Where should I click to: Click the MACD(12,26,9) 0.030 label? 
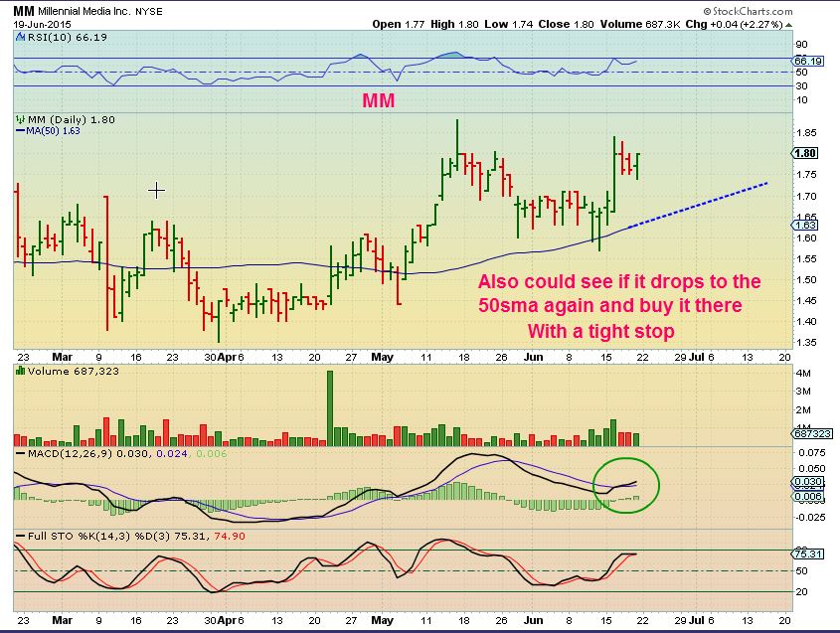90,453
